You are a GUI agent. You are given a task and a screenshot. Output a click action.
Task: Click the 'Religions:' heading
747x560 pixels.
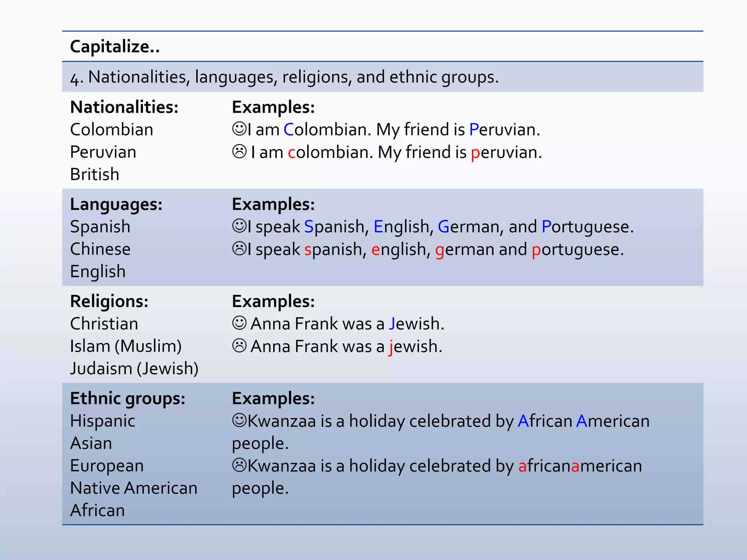(109, 302)
